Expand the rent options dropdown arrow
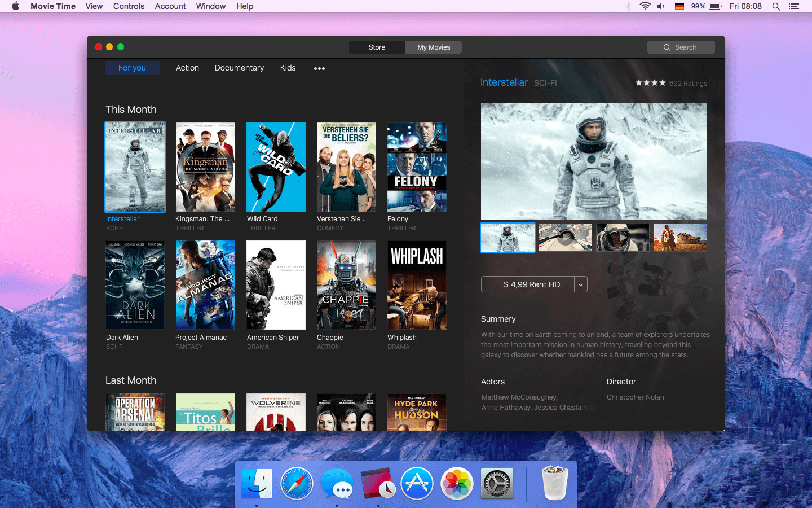 click(x=581, y=284)
